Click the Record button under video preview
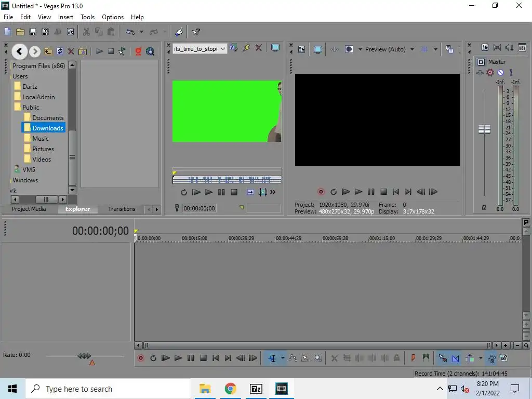This screenshot has height=399, width=532. tap(321, 192)
